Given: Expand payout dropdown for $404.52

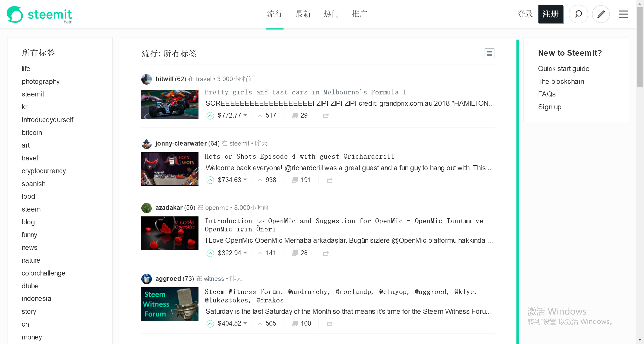Looking at the screenshot, I should (x=245, y=323).
